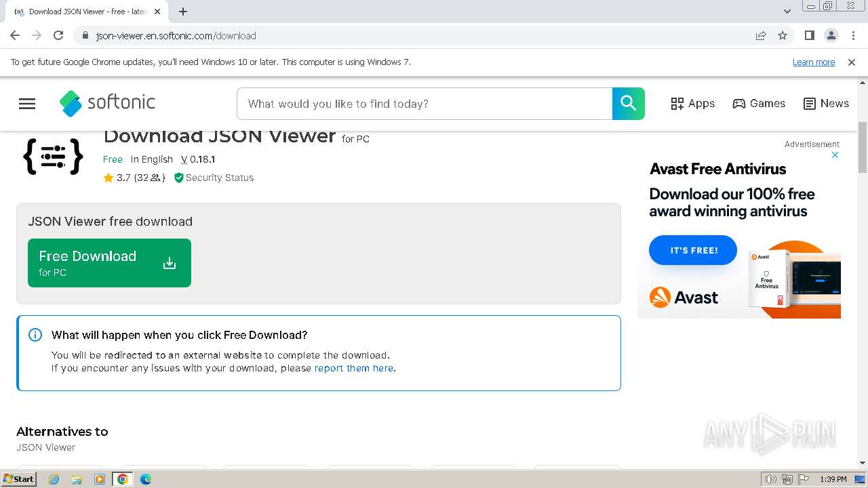Click the site padlock icon

pyautogui.click(x=85, y=36)
